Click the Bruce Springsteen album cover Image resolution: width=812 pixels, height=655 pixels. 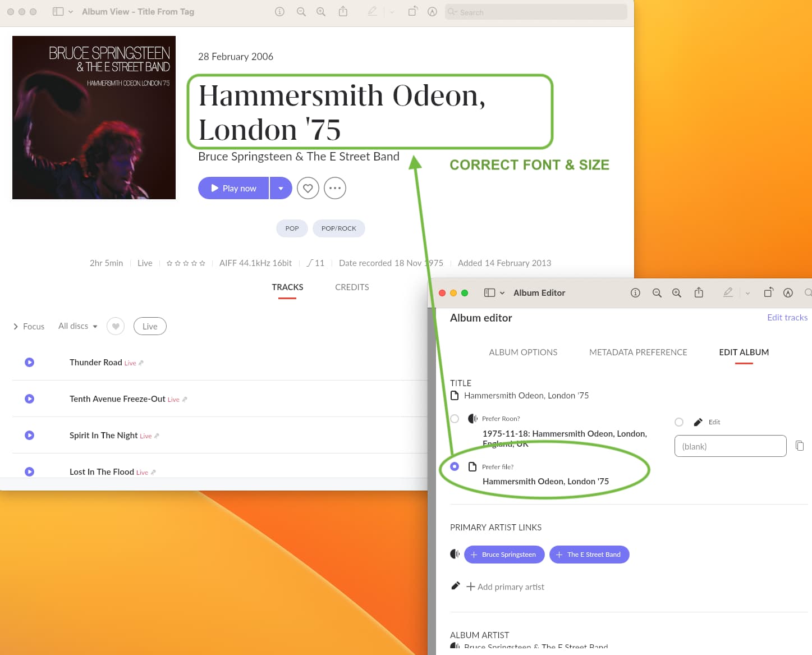(94, 117)
